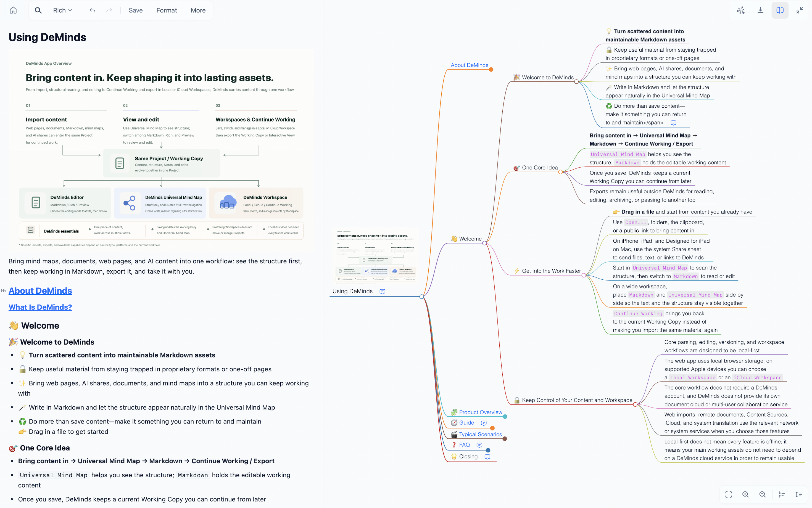Zoom out of the mind map
Image resolution: width=812 pixels, height=508 pixels.
762,494
